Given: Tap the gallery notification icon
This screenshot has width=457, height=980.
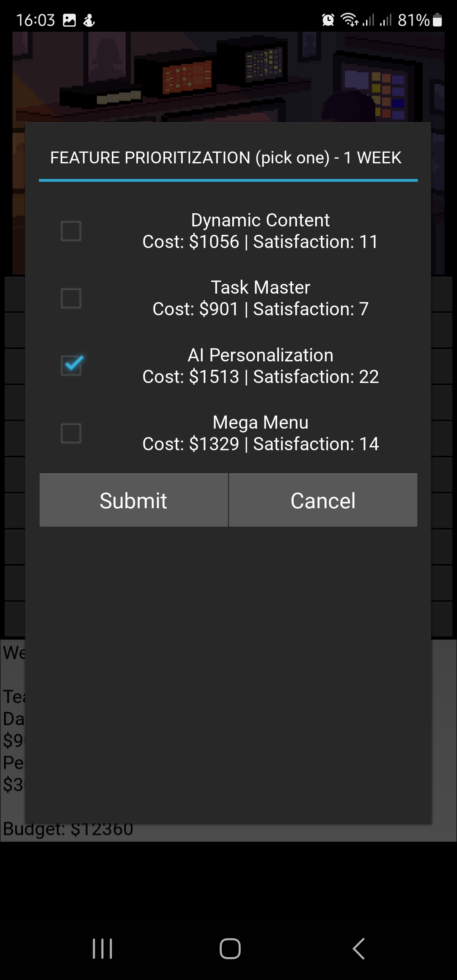Looking at the screenshot, I should pyautogui.click(x=69, y=20).
